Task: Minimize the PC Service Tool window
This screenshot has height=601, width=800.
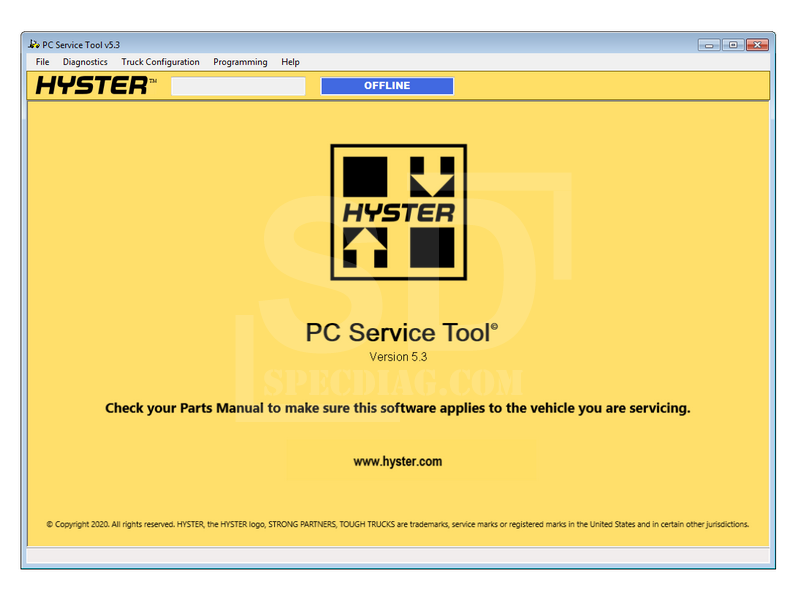Action: 709,44
